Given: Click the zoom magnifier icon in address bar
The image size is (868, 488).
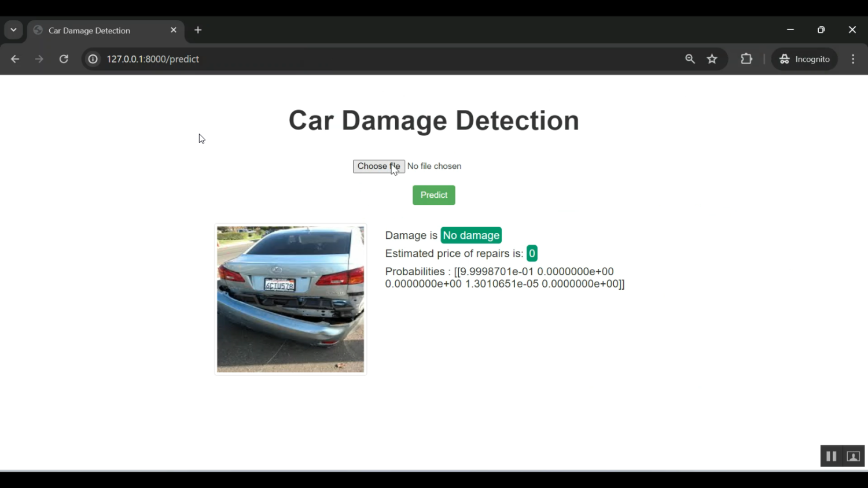Looking at the screenshot, I should click(690, 58).
